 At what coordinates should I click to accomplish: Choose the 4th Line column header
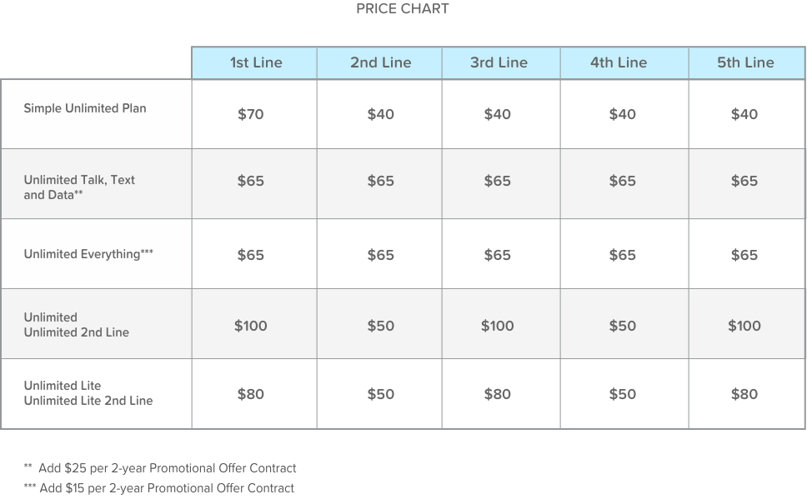pyautogui.click(x=619, y=62)
